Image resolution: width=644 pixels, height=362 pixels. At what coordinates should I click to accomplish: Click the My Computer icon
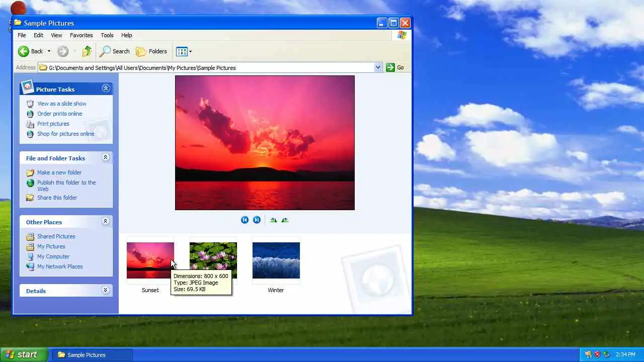[30, 256]
